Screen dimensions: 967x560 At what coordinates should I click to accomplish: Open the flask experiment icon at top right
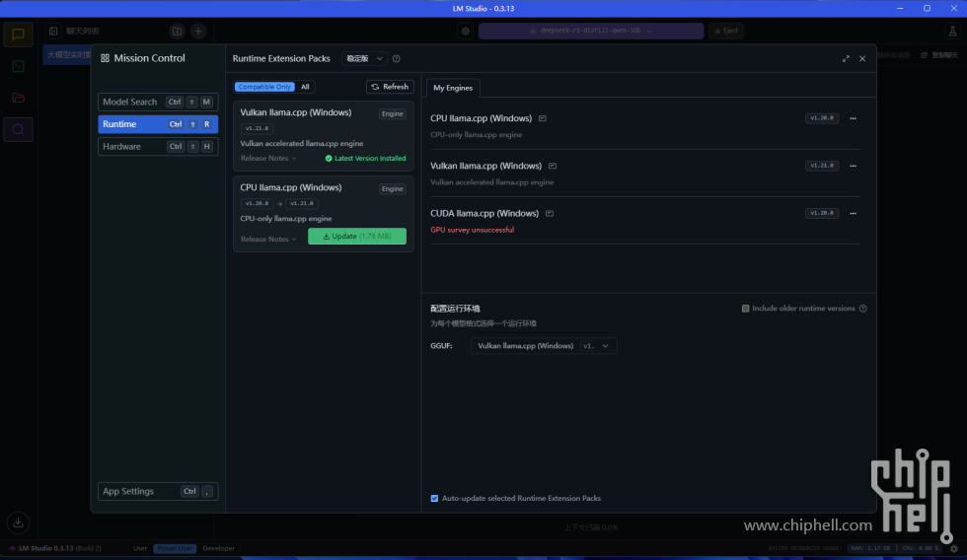click(952, 31)
